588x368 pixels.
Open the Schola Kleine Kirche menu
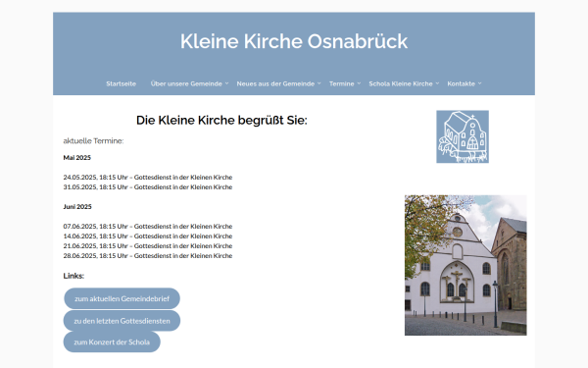401,83
